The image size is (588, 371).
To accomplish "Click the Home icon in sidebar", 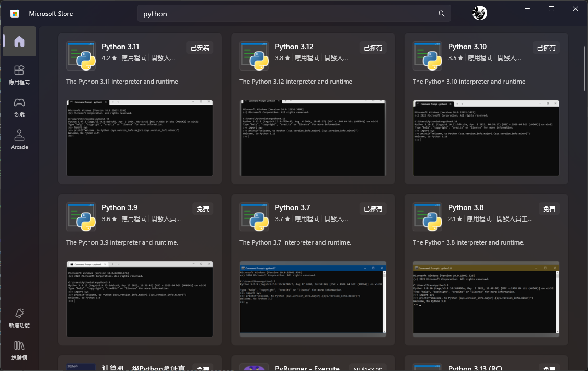I will [x=19, y=41].
